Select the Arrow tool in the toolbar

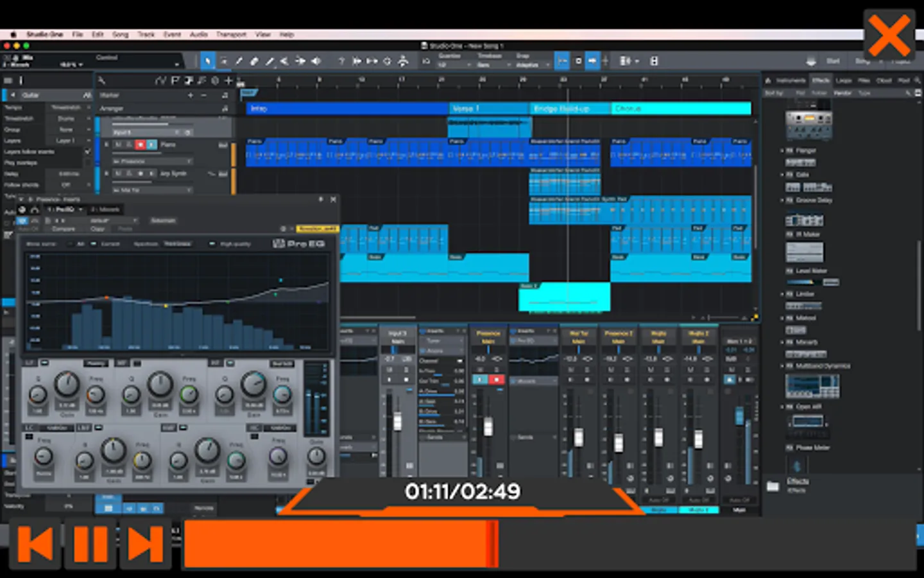pos(207,61)
